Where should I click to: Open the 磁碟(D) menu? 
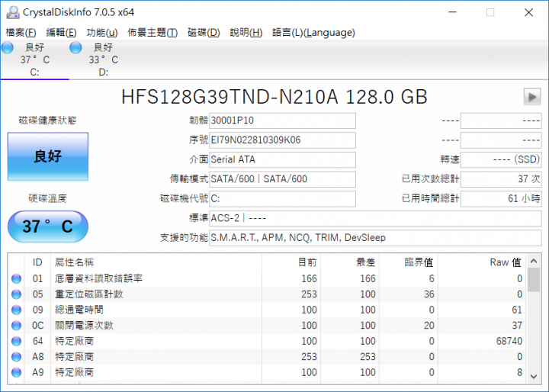tap(204, 33)
